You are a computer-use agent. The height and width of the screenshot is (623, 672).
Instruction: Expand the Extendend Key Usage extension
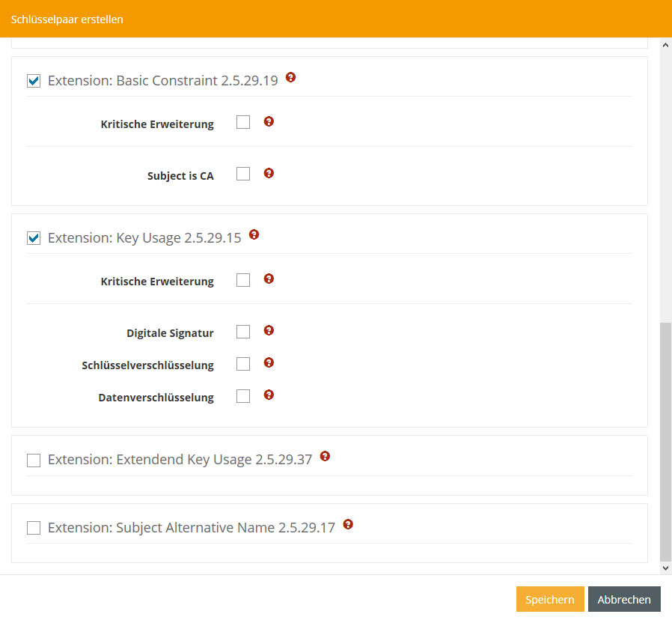(x=34, y=461)
